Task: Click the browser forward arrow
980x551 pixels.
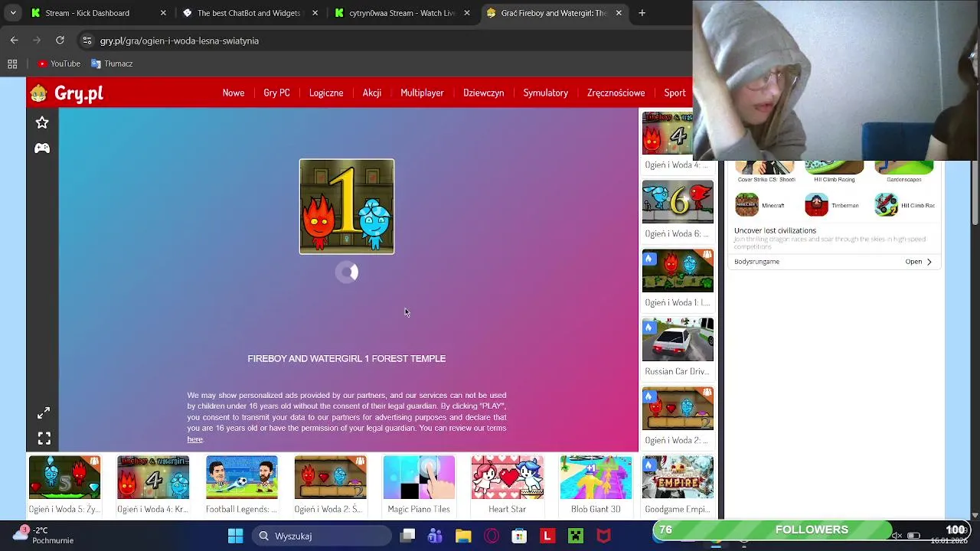Action: pos(37,41)
